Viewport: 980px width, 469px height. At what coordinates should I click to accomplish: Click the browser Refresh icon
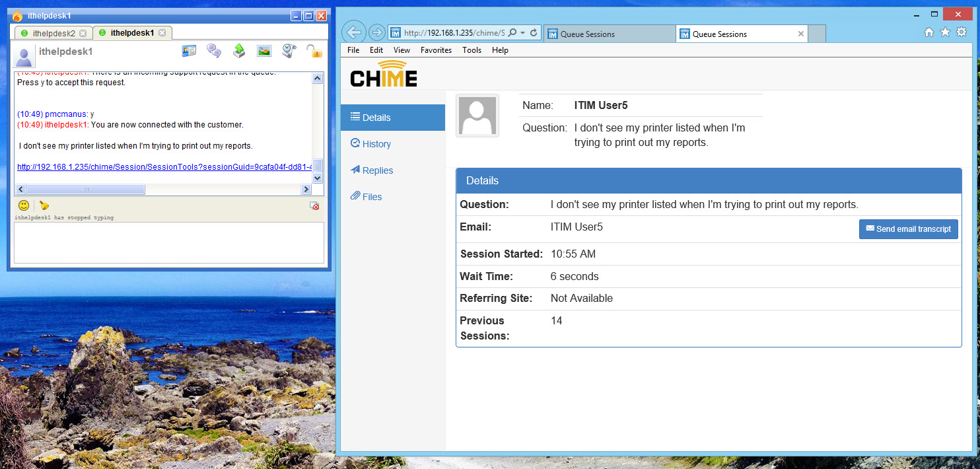[x=534, y=33]
